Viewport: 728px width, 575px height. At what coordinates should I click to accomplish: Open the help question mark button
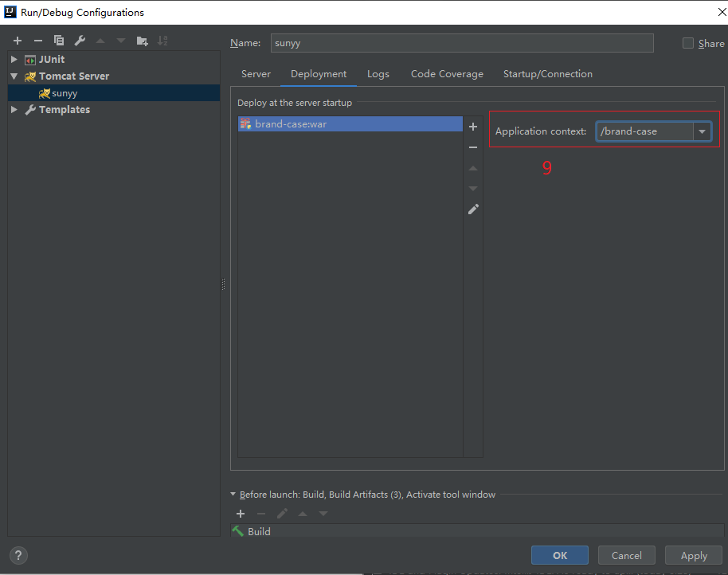(18, 556)
